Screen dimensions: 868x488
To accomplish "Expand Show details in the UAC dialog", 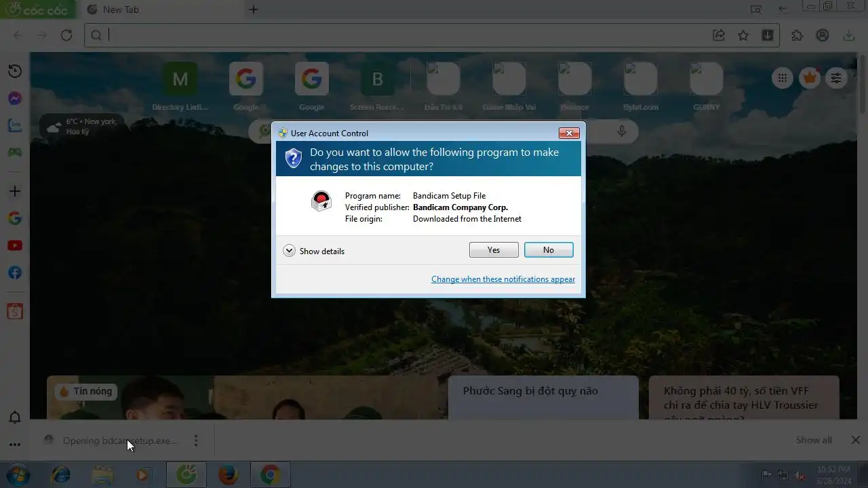I will click(314, 251).
